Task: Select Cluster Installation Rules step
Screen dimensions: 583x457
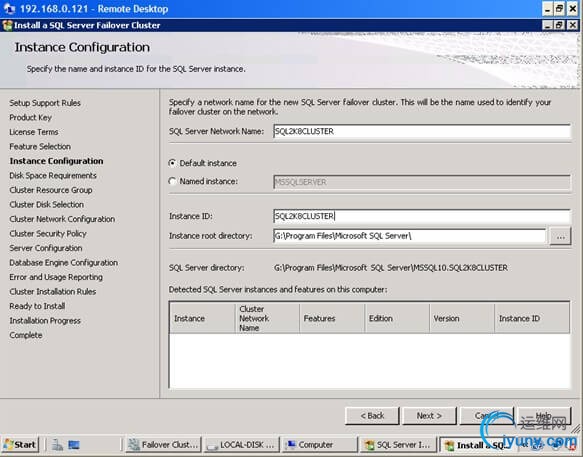Action: point(53,292)
